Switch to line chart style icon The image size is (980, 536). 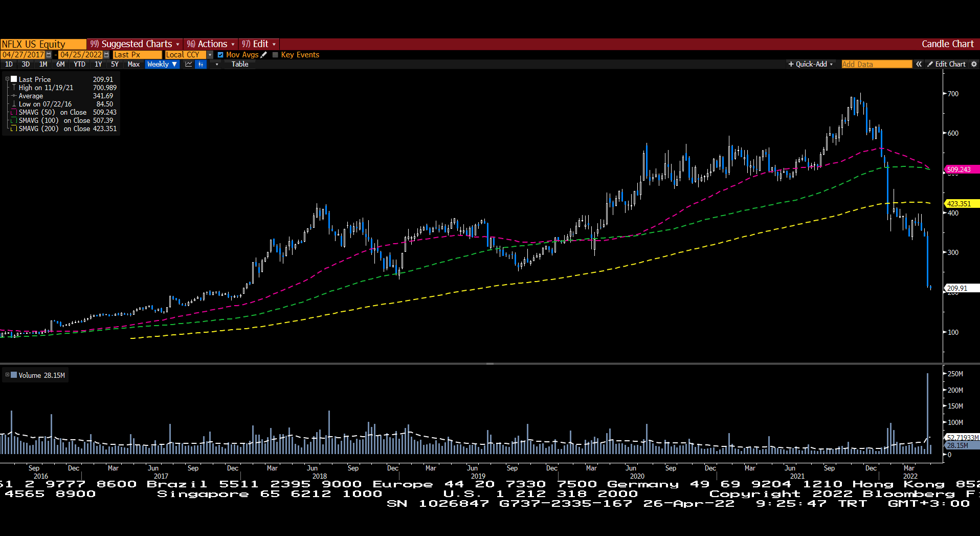(189, 64)
